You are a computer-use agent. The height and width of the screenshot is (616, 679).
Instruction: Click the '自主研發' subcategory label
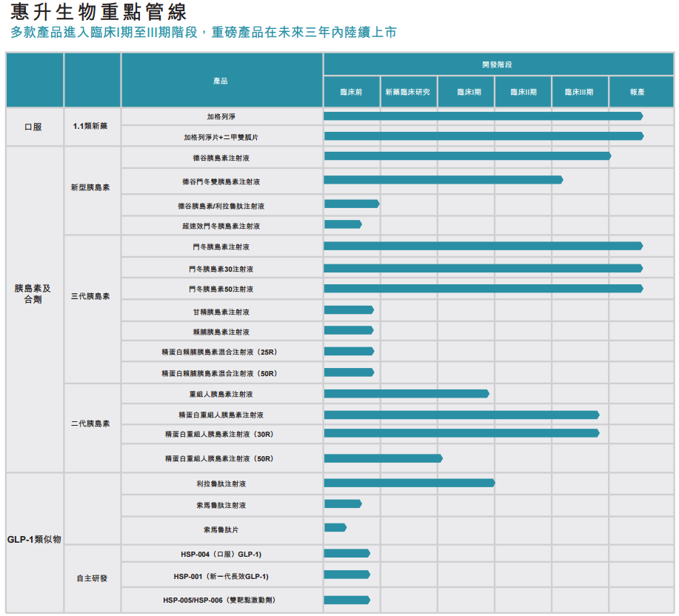92,578
